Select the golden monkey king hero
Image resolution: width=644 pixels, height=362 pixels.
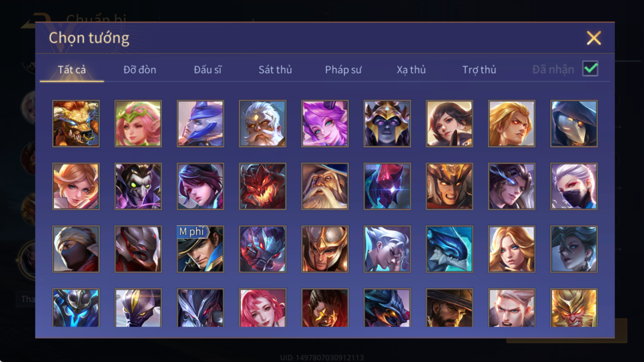(574, 308)
